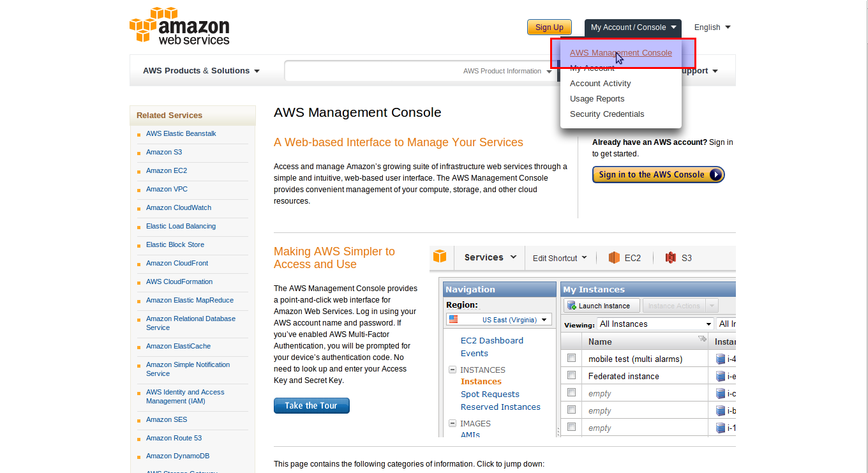Go to the Amazon CloudFront link
The height and width of the screenshot is (473, 868).
tap(177, 263)
